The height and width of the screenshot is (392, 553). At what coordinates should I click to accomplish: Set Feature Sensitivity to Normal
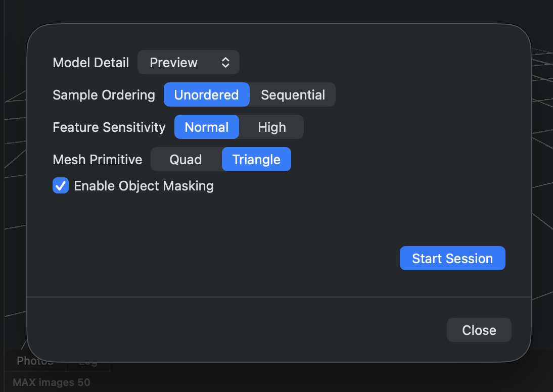click(x=207, y=127)
